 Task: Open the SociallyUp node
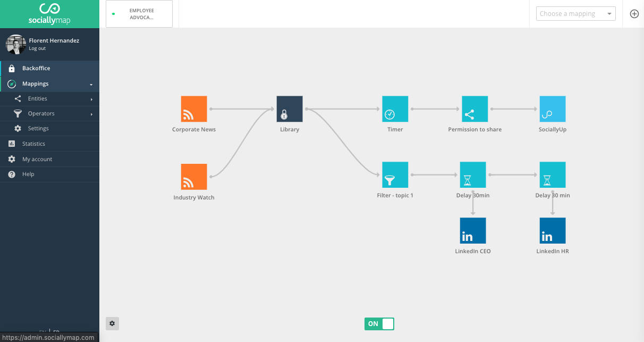tap(552, 109)
